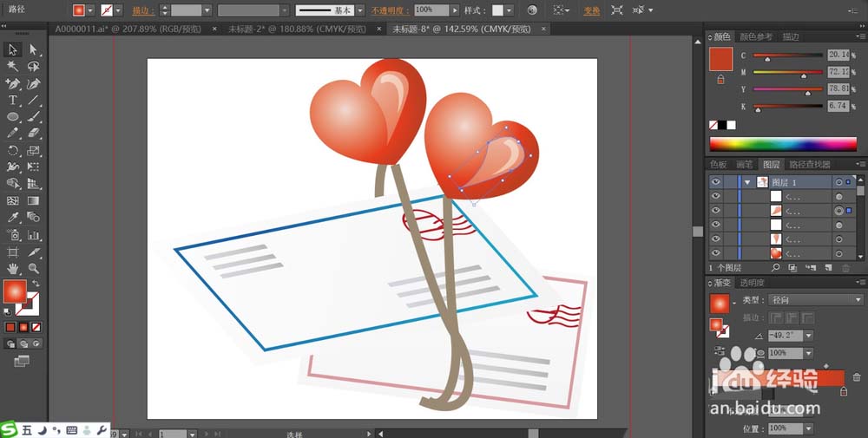This screenshot has width=868, height=438.
Task: Select the Pencil tool
Action: 12,134
